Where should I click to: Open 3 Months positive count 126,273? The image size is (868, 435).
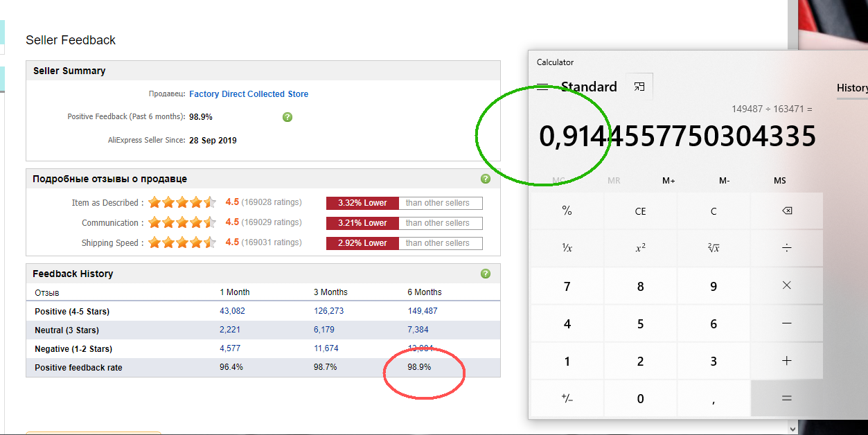(x=328, y=311)
